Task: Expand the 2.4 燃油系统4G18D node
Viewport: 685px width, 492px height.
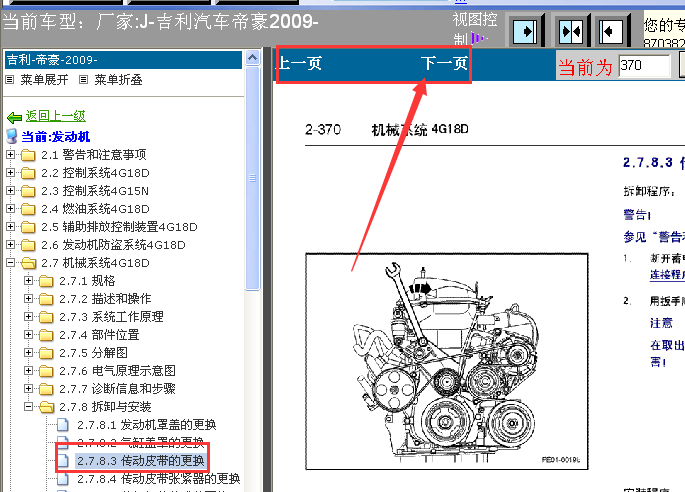Action: [10, 208]
